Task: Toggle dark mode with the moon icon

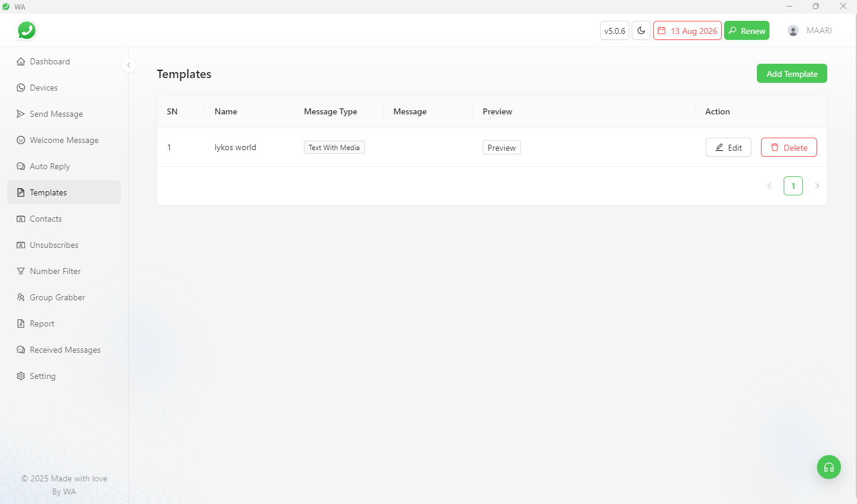Action: pos(641,31)
